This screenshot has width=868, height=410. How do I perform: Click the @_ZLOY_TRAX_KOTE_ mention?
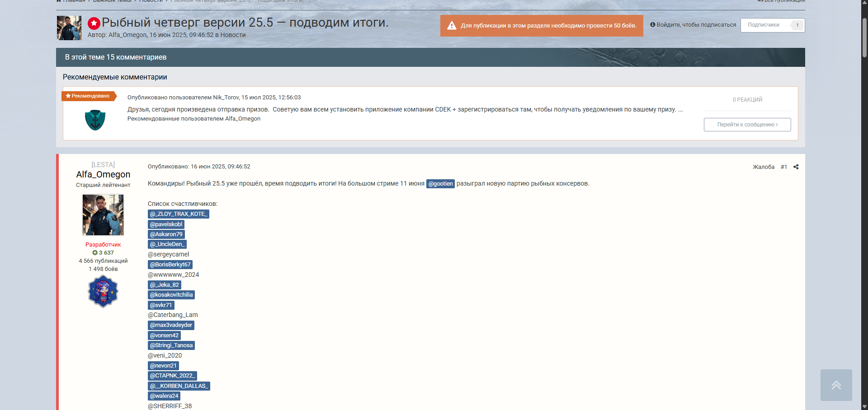179,214
